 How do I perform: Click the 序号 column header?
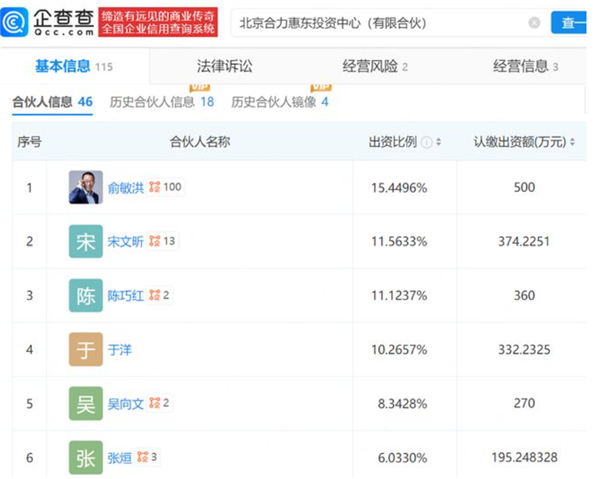29,142
